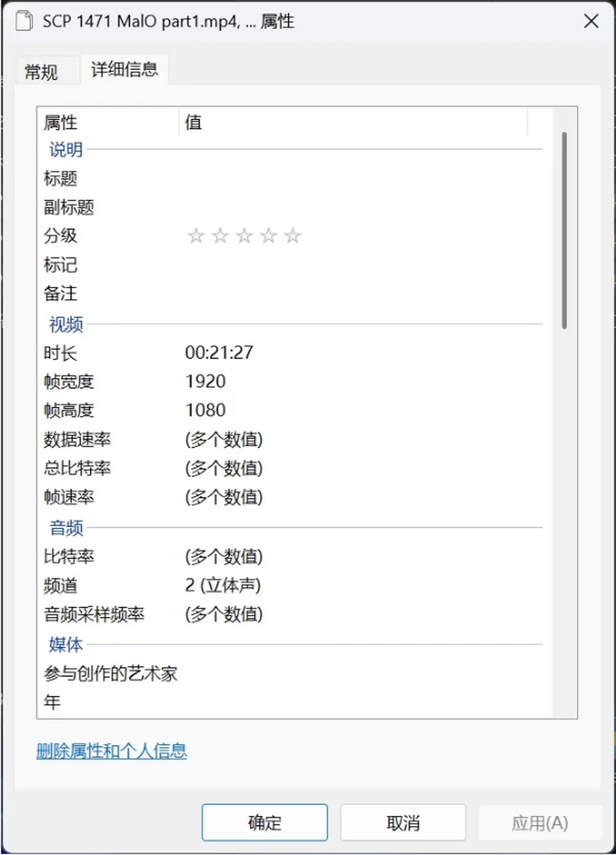This screenshot has height=855, width=616.
Task: Click the file document icon in title bar
Action: [x=24, y=21]
